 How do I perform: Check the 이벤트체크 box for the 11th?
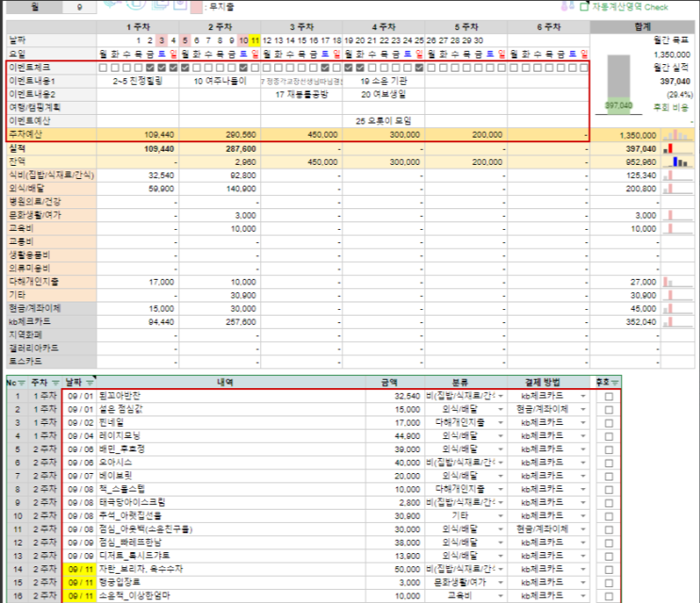[255, 68]
